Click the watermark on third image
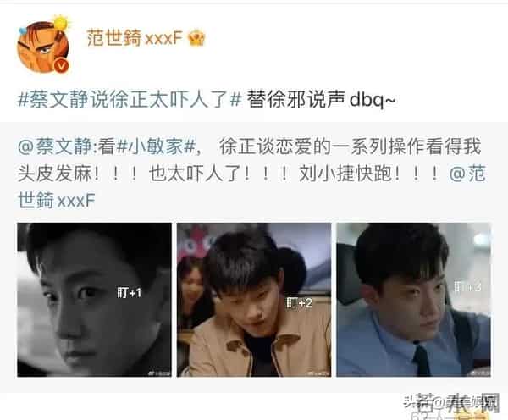The width and height of the screenshot is (508, 420). (x=478, y=373)
